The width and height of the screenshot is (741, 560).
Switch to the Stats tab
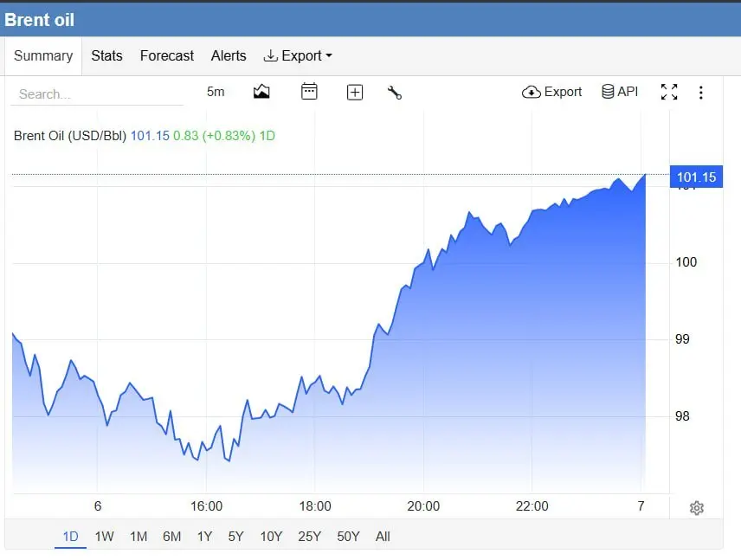click(106, 55)
